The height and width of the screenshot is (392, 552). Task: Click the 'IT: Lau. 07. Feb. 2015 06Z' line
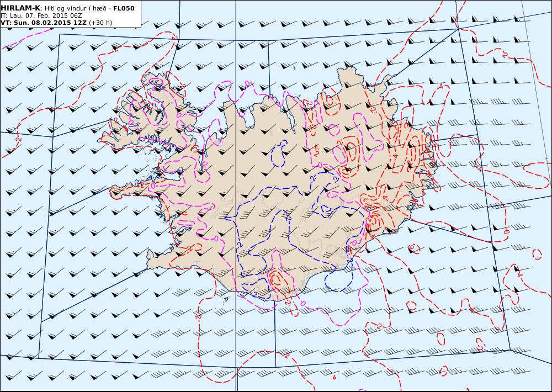click(x=41, y=15)
